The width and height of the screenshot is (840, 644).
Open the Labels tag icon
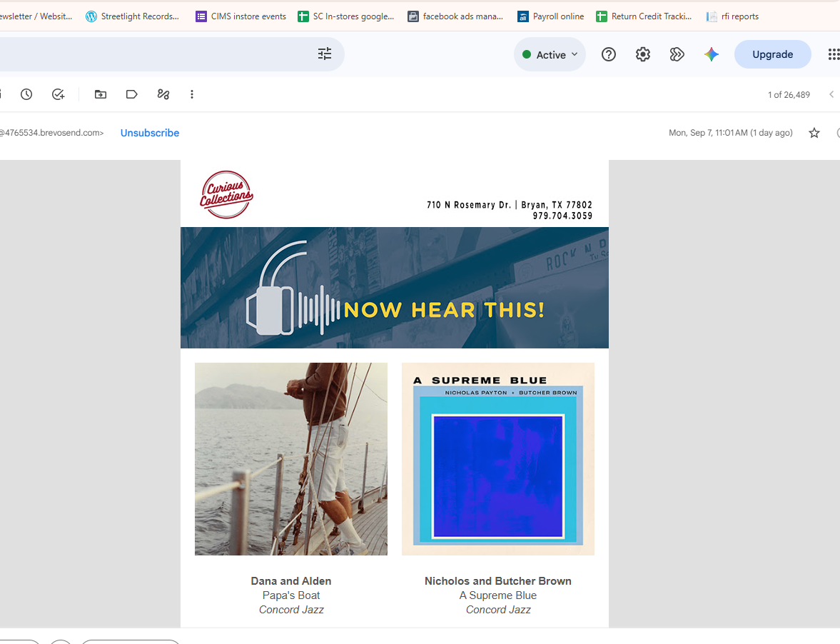[x=132, y=94]
